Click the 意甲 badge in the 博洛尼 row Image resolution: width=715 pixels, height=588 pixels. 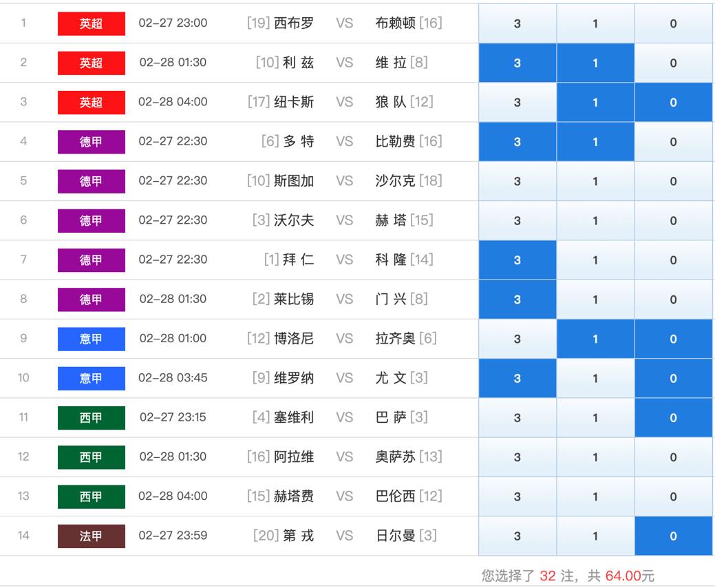point(92,339)
